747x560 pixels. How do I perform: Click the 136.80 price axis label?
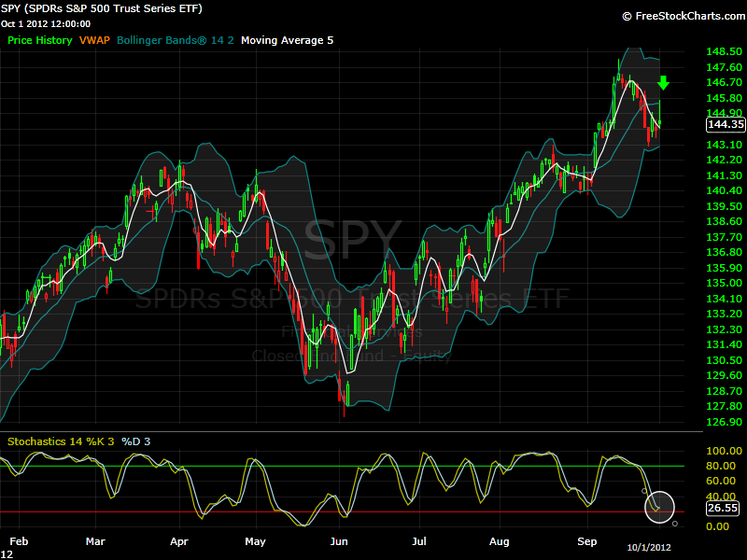[724, 252]
